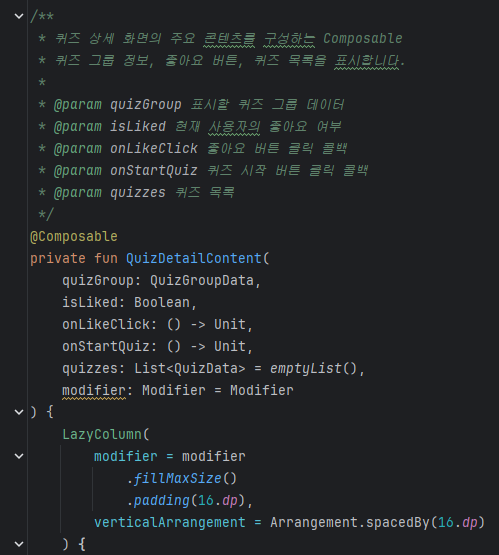
Task: Collapse LazyColumn lambda fold arrow at bottom
Action: coord(19,544)
